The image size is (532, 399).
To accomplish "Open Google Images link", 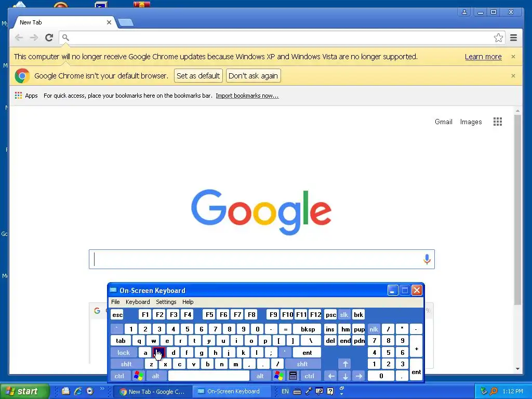I will [x=471, y=122].
